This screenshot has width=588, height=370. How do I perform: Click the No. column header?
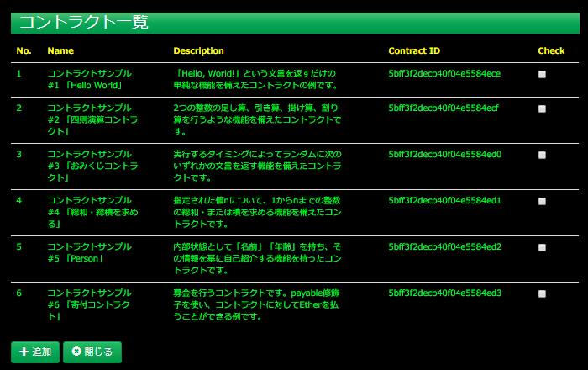point(24,51)
